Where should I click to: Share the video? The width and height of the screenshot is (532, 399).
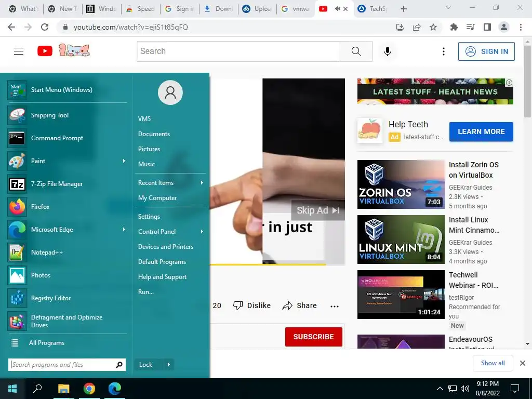point(300,305)
